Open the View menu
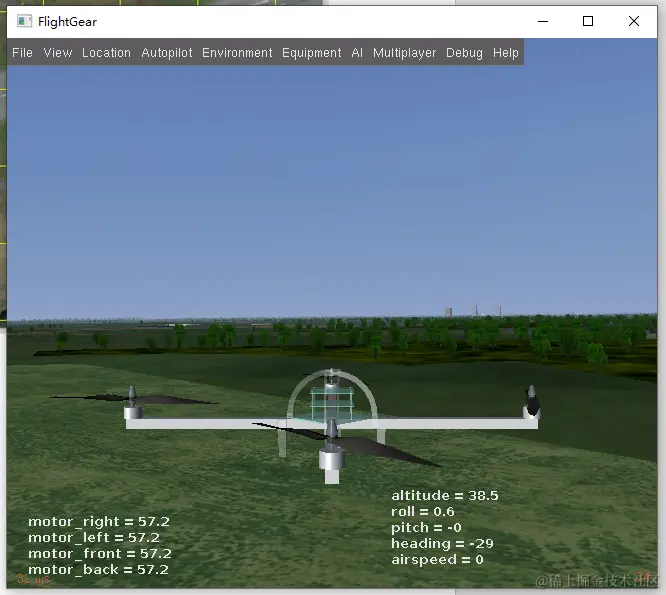The width and height of the screenshot is (666, 595). click(x=58, y=53)
